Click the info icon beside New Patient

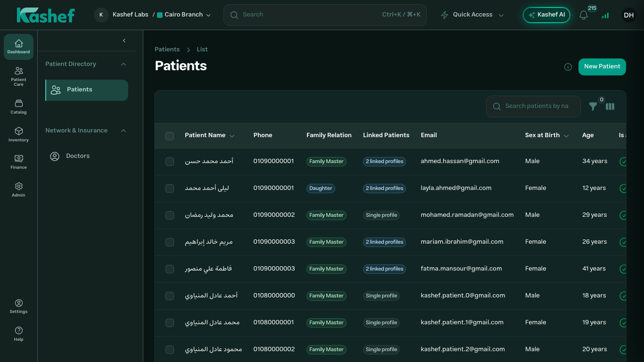(568, 67)
